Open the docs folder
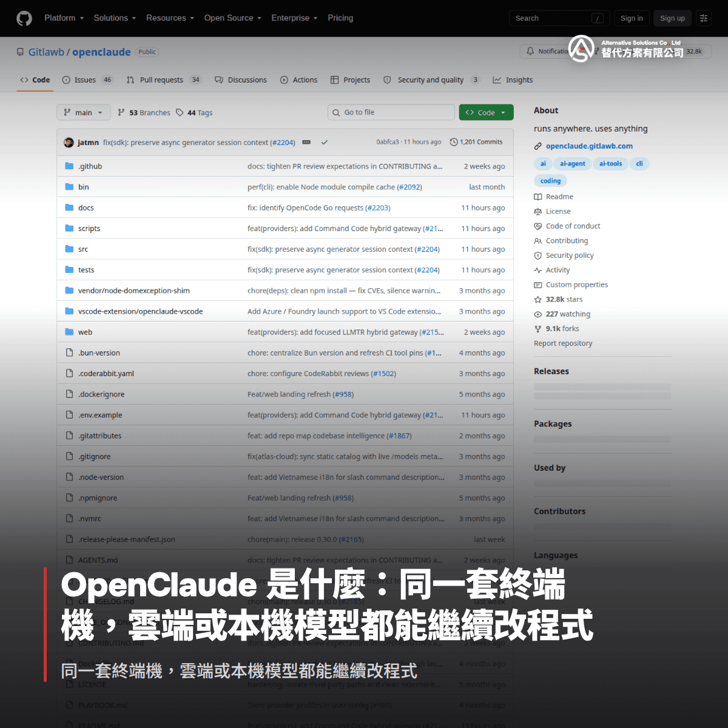The image size is (728, 728). [86, 207]
